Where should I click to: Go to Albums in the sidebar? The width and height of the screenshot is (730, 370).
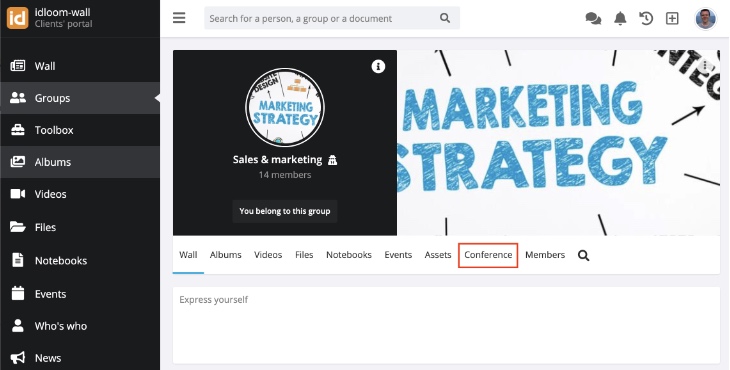80,162
